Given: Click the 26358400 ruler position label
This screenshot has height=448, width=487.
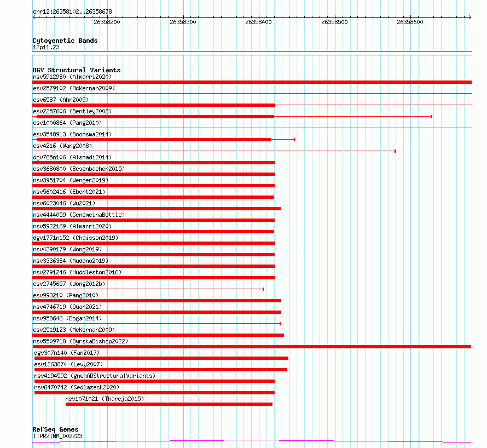Looking at the screenshot, I should click(x=258, y=22).
